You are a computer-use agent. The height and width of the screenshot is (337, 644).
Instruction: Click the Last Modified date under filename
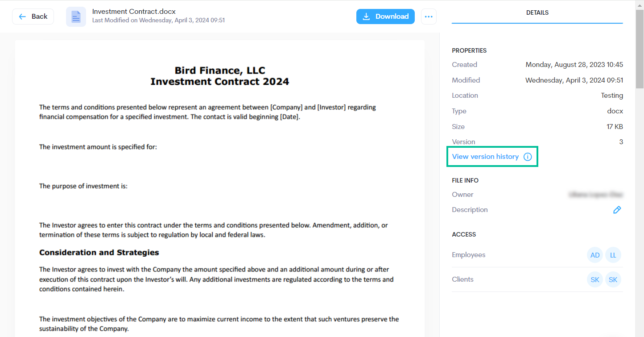tap(158, 20)
